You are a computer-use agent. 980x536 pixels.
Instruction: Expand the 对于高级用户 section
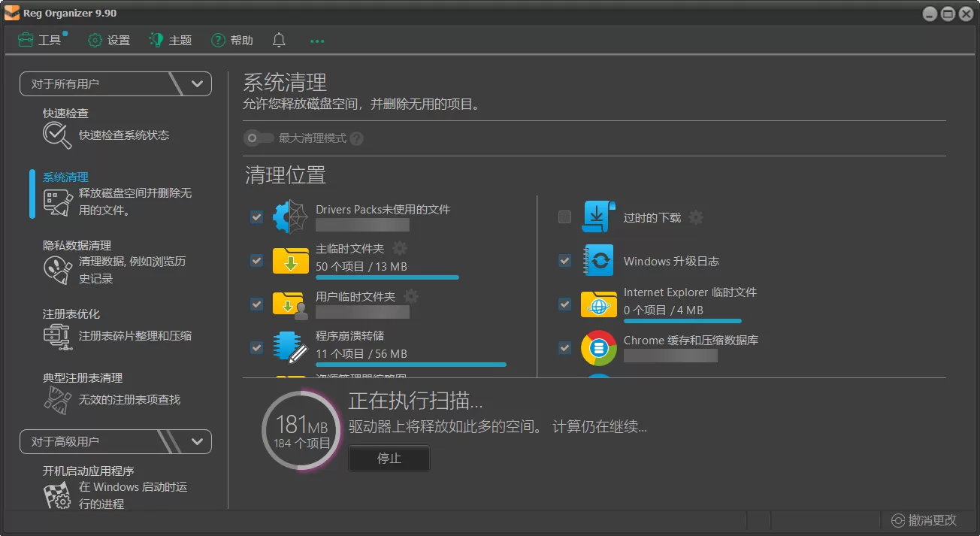[x=198, y=441]
